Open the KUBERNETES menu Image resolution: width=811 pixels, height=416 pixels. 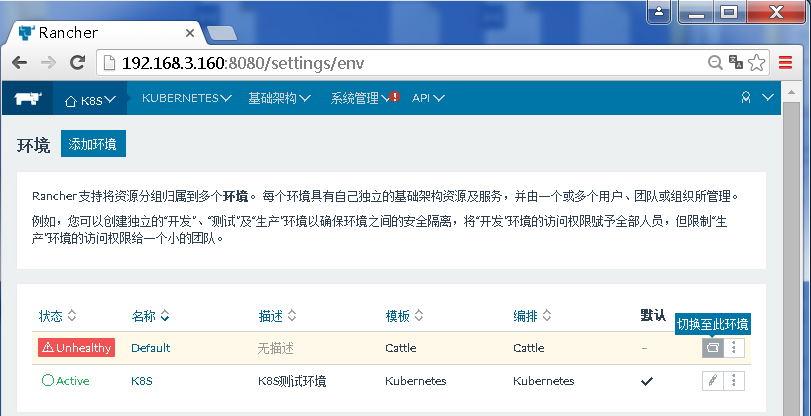pos(187,98)
